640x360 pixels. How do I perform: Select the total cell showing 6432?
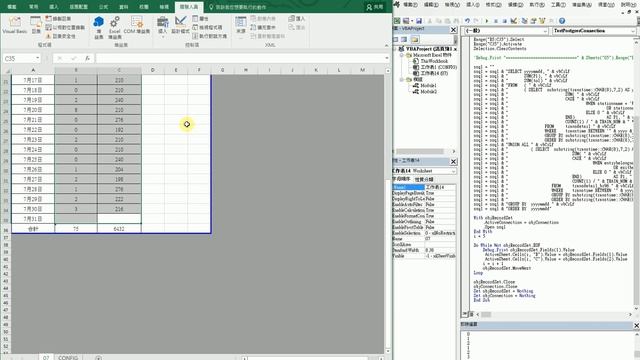click(x=119, y=229)
